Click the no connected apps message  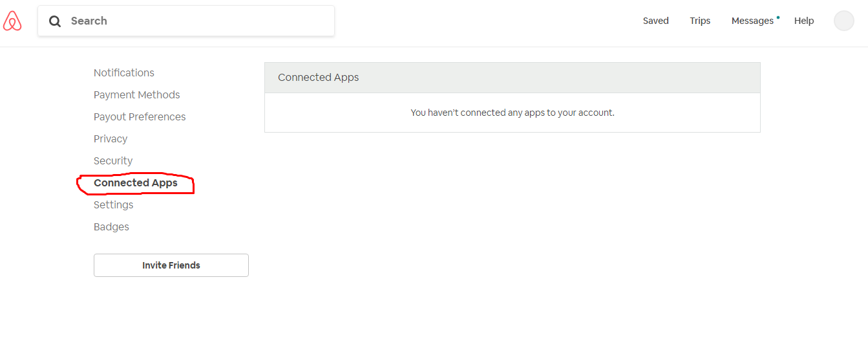[x=512, y=113]
